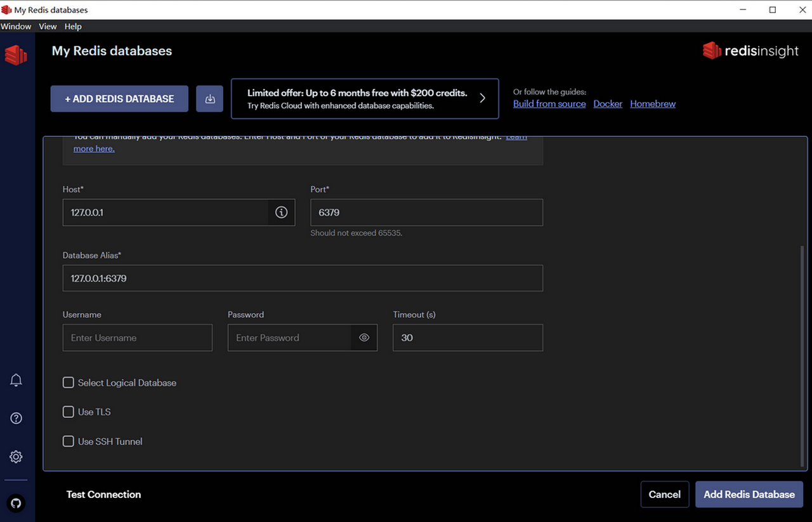Open the Docker guide link
This screenshot has width=812, height=522.
pos(608,104)
